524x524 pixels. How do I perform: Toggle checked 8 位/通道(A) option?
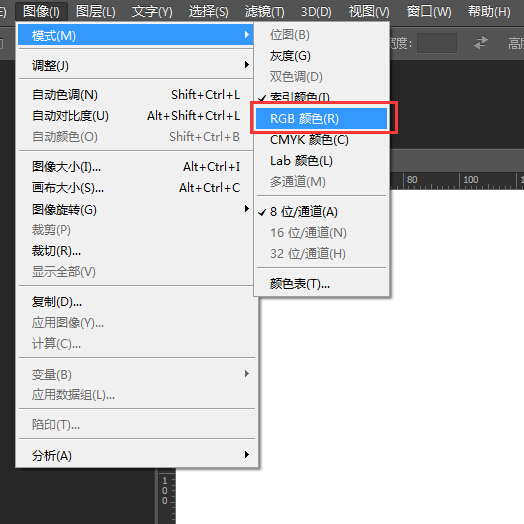click(x=321, y=212)
